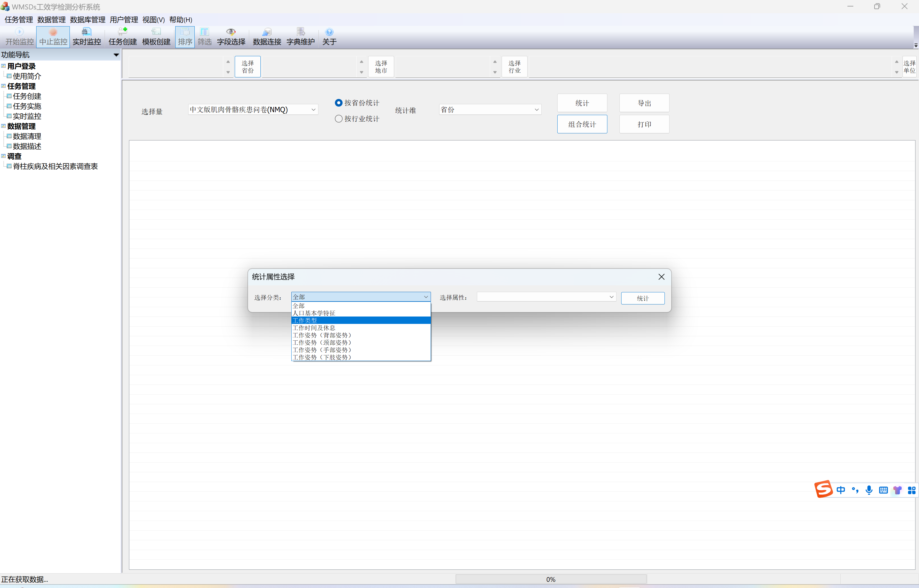Open 脊柱疾病及相关因素调查表 tree item
919x588 pixels.
pyautogui.click(x=55, y=166)
